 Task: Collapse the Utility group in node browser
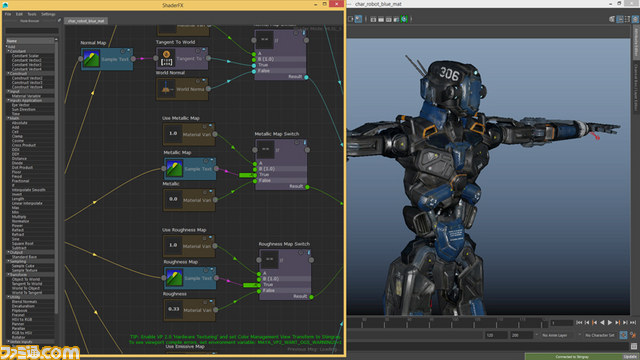pos(9,297)
